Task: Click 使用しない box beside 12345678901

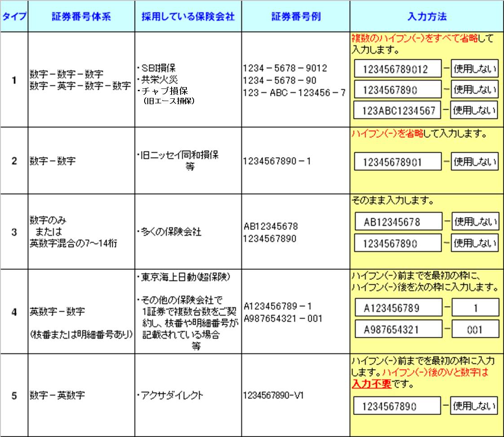Action: [x=475, y=162]
